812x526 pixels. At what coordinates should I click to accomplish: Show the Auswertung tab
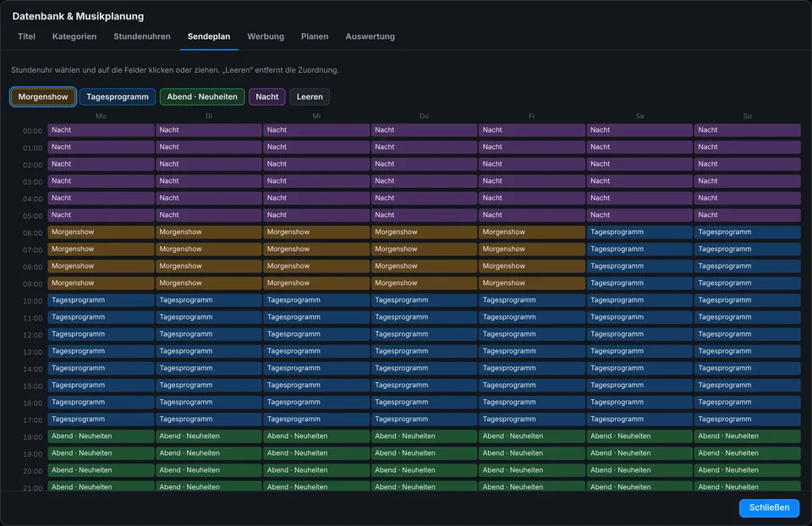coord(370,36)
